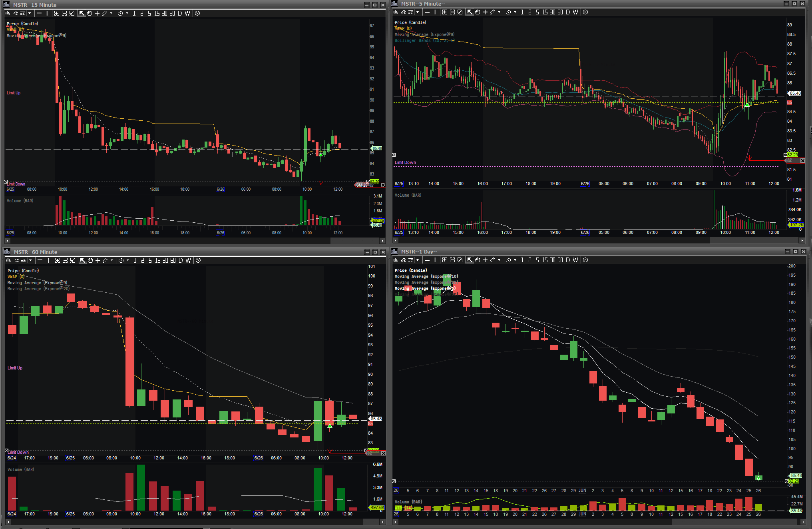Image resolution: width=812 pixels, height=529 pixels.
Task: Click VWAP (0) legend label in 15 Minute chart
Action: [15, 30]
